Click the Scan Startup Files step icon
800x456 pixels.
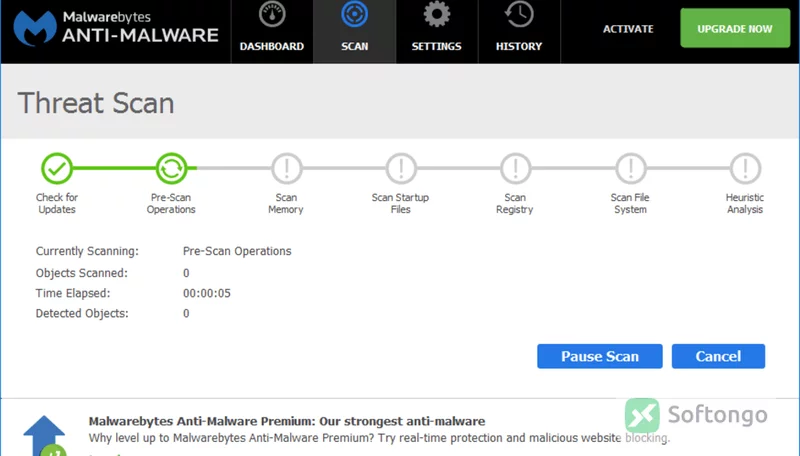(401, 168)
